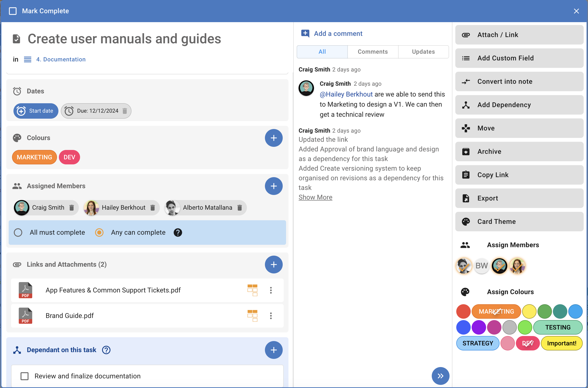Screen dimensions: 588x388
Task: Click the Add Dependency button
Action: pos(519,105)
